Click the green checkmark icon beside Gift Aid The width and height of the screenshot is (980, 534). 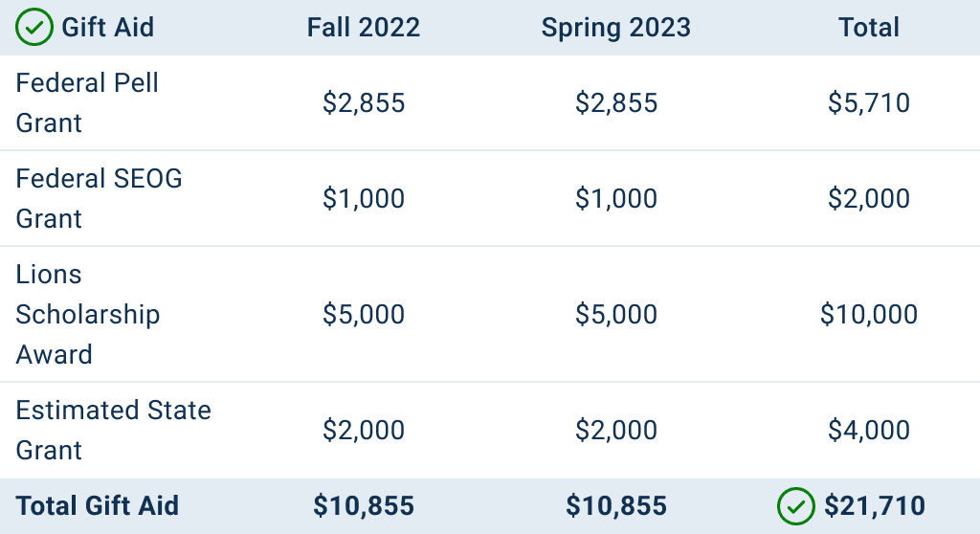tap(34, 27)
